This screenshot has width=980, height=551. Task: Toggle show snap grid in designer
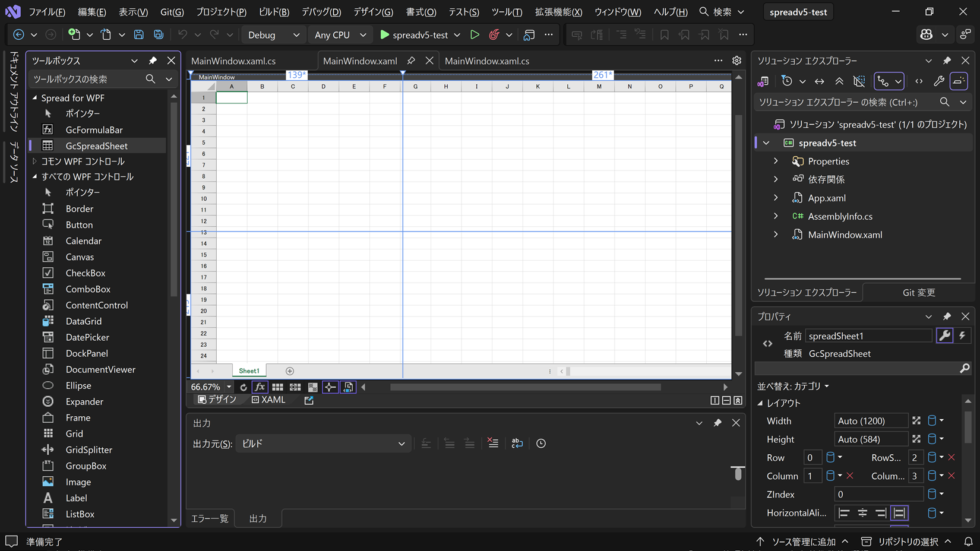277,387
